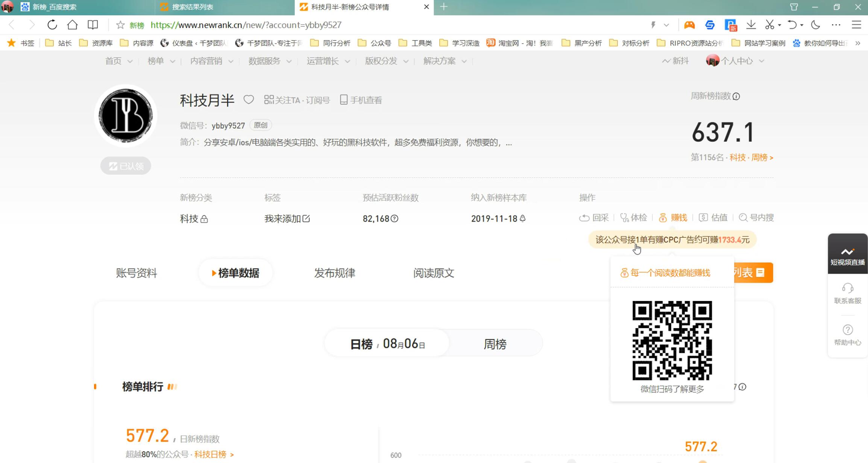Click the lock icon beside 科技 category
The width and height of the screenshot is (868, 463).
(x=204, y=219)
